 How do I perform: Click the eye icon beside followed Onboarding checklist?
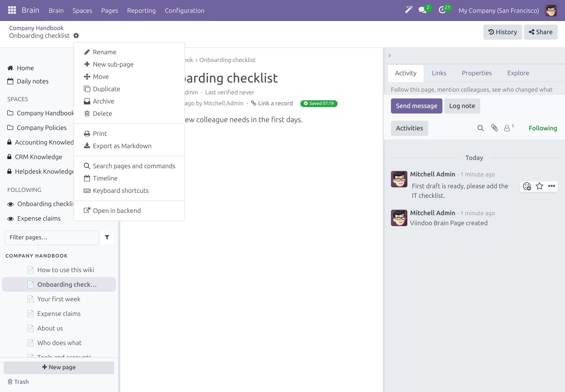[x=10, y=204]
